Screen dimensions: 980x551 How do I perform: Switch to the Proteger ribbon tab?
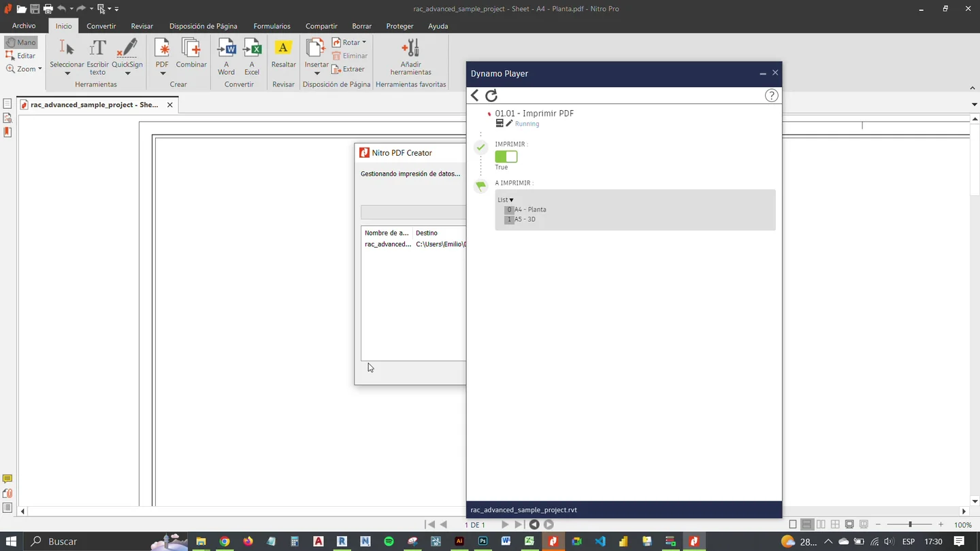click(x=399, y=26)
